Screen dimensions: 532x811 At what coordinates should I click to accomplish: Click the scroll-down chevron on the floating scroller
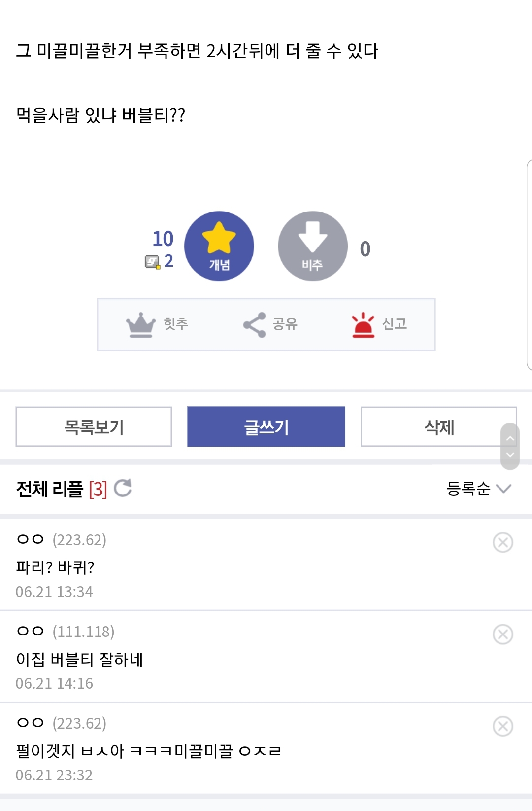pos(510,455)
